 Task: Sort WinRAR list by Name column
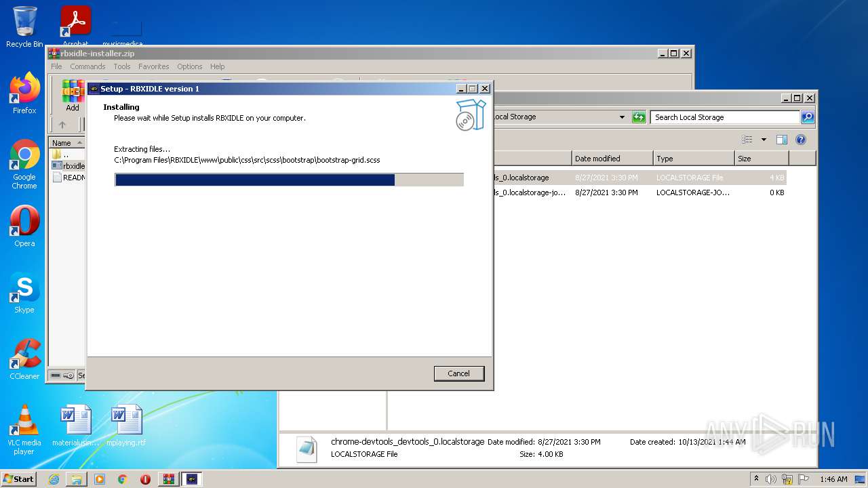point(67,143)
